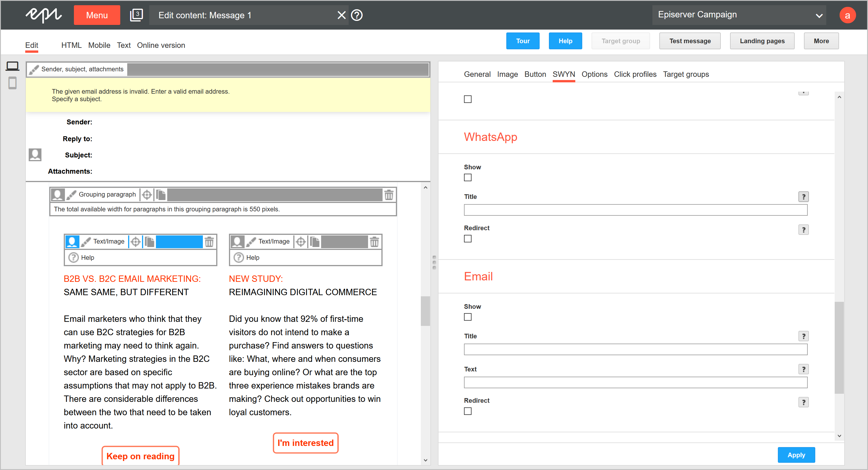Image resolution: width=868 pixels, height=470 pixels.
Task: Delete the Grouping paragraph with trash icon
Action: [389, 195]
